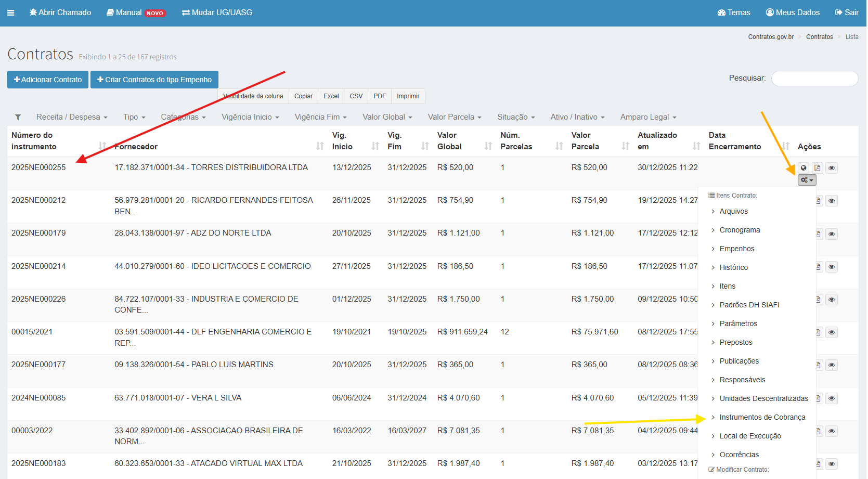The width and height of the screenshot is (868, 479).
Task: Click the filter funnel icon
Action: click(18, 118)
